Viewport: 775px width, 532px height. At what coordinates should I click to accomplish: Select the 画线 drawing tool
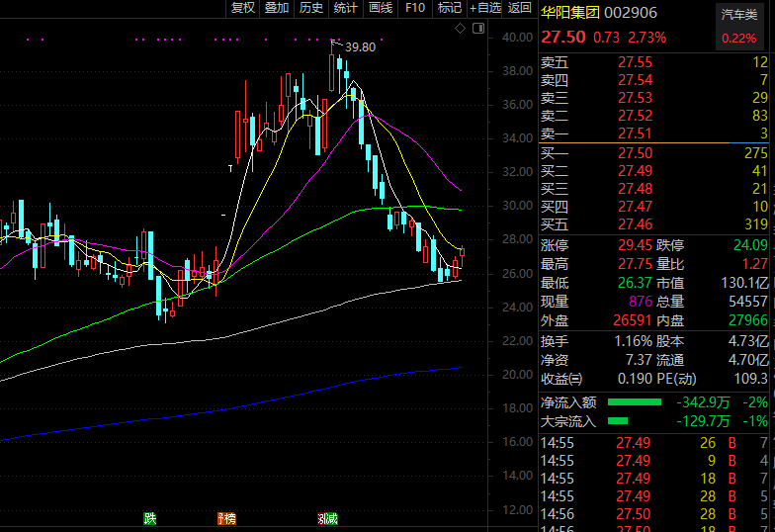tap(380, 8)
